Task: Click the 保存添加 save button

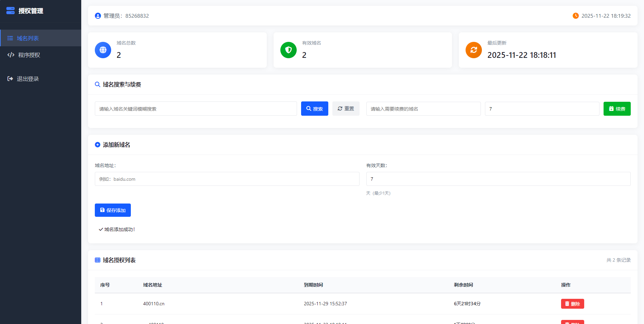Action: [x=113, y=210]
